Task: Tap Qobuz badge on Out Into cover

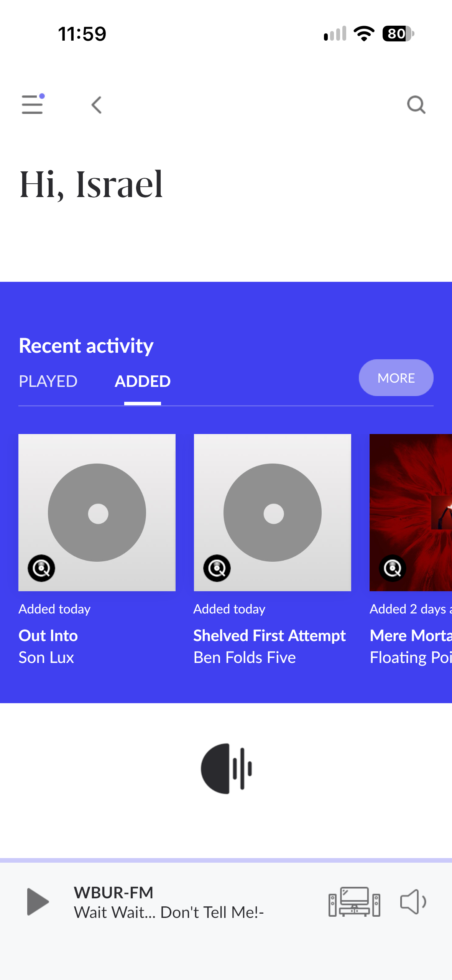Action: point(41,568)
